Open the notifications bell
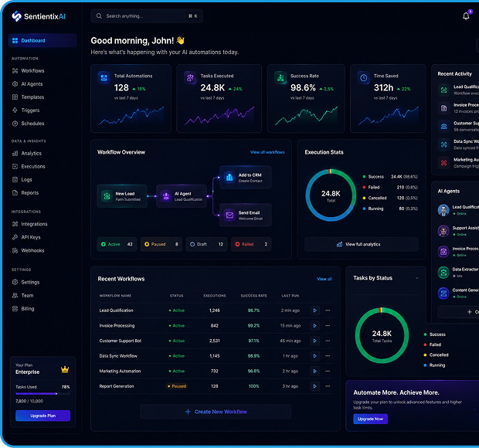Viewport: 479px width, 448px height. pyautogui.click(x=466, y=16)
